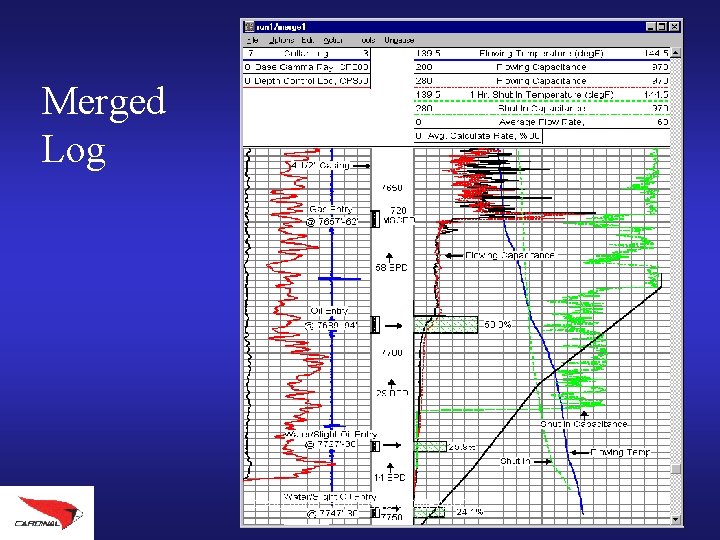Click the 4 1/2" Casing annotation
720x540 pixels.
321,165
